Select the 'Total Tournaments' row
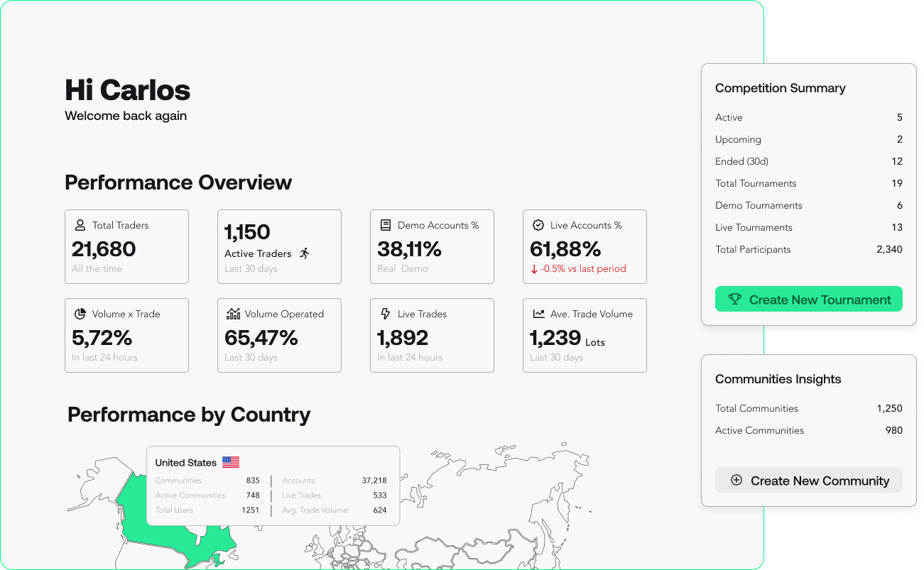The width and height of the screenshot is (924, 570). coord(809,184)
